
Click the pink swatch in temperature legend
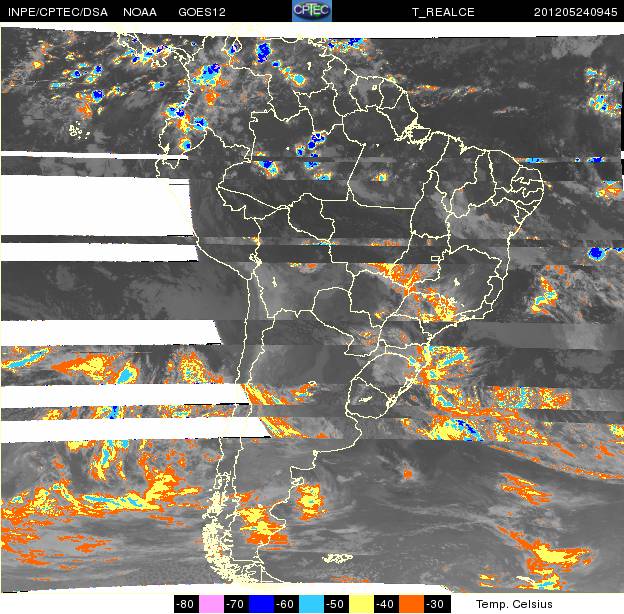click(x=211, y=604)
